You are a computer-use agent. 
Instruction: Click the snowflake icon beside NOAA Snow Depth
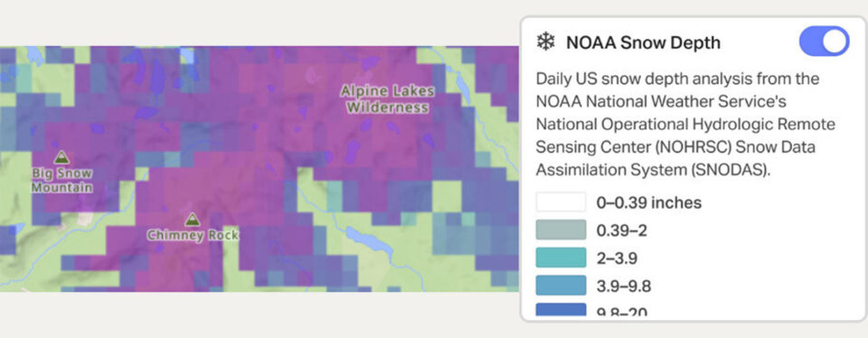pos(546,42)
